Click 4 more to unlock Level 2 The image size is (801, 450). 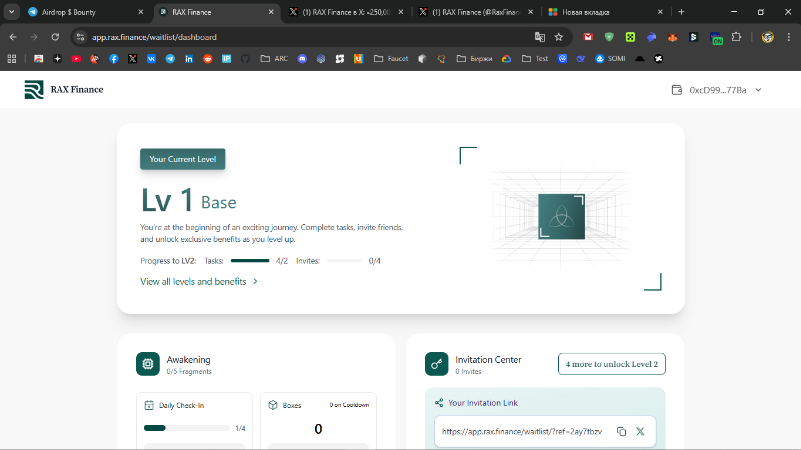pyautogui.click(x=611, y=364)
